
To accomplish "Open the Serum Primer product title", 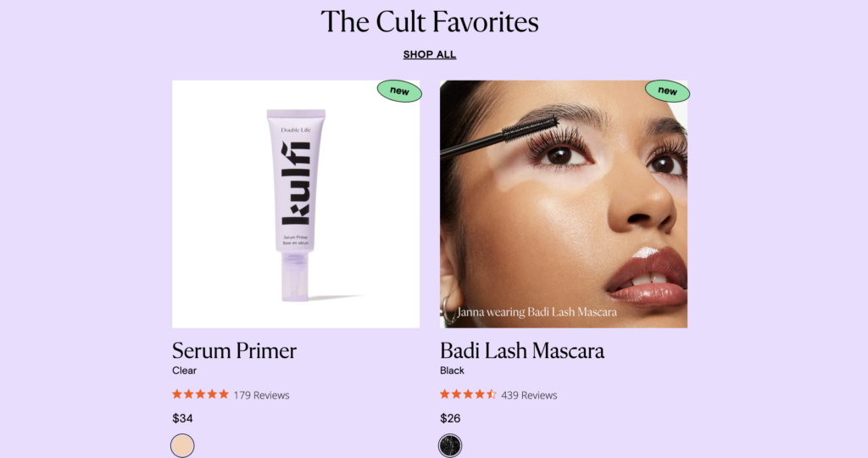I will pyautogui.click(x=234, y=350).
